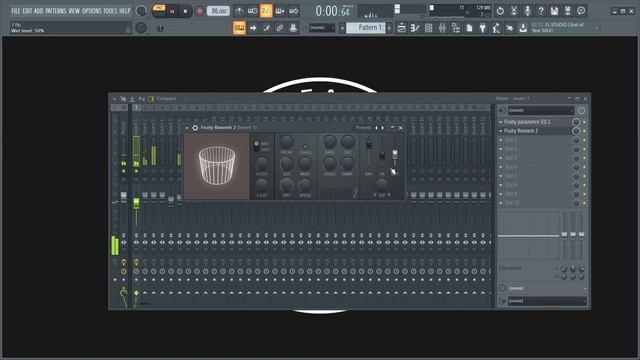Click the undo history circular arrow icon
This screenshot has height=360, width=640.
[x=500, y=11]
